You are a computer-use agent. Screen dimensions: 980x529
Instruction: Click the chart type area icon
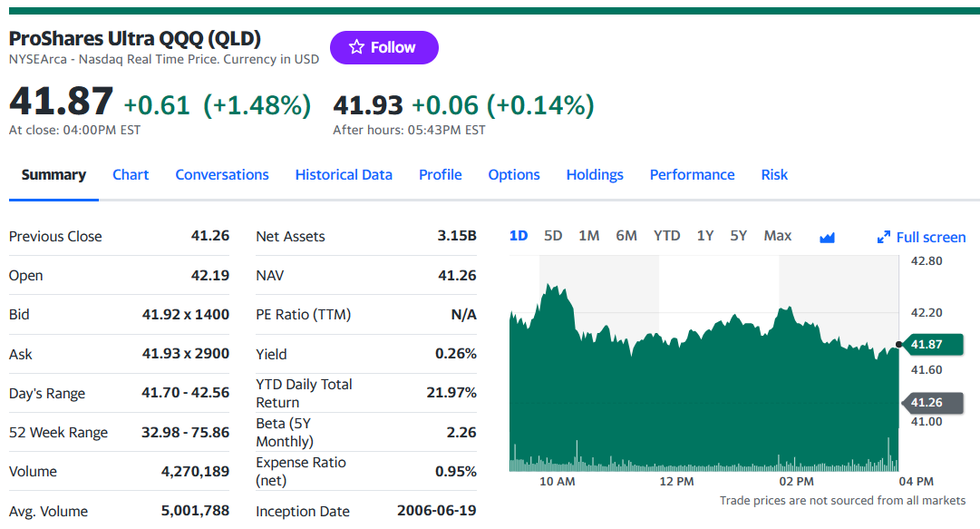tap(827, 238)
